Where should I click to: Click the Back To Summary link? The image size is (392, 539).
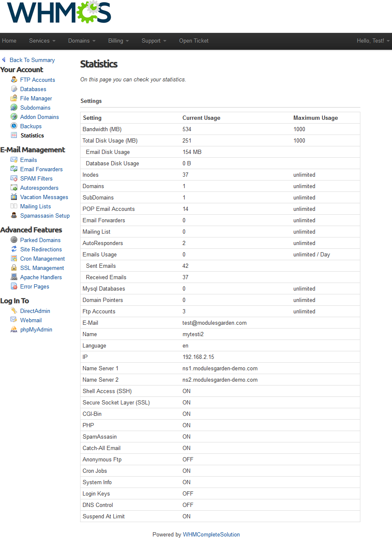[32, 60]
